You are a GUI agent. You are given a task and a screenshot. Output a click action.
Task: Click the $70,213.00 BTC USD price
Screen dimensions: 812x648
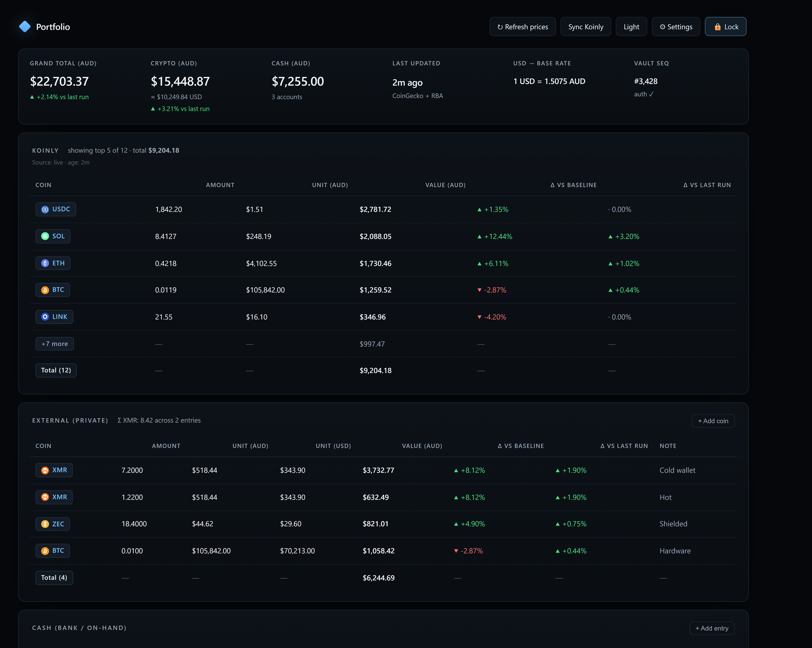click(x=298, y=551)
